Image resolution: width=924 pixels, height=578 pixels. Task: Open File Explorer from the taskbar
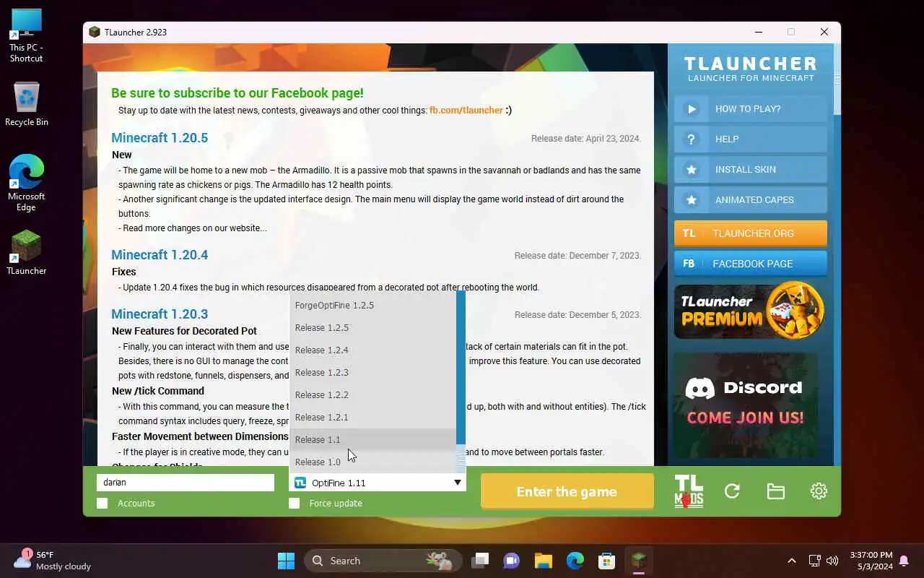[544, 561]
